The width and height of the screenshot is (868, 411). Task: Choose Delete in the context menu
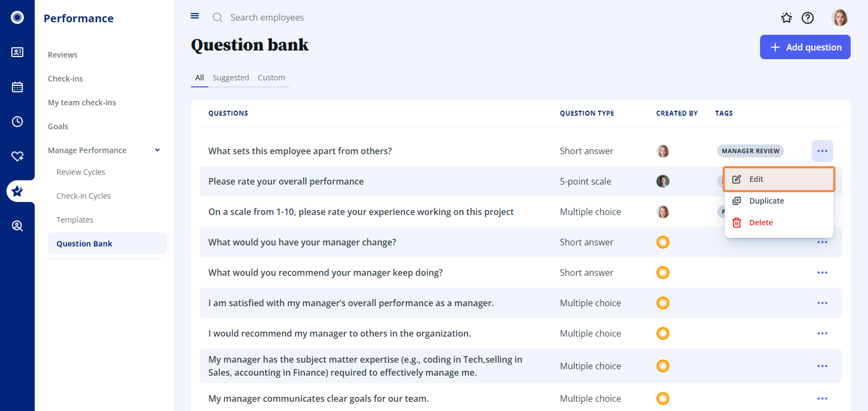pos(761,223)
